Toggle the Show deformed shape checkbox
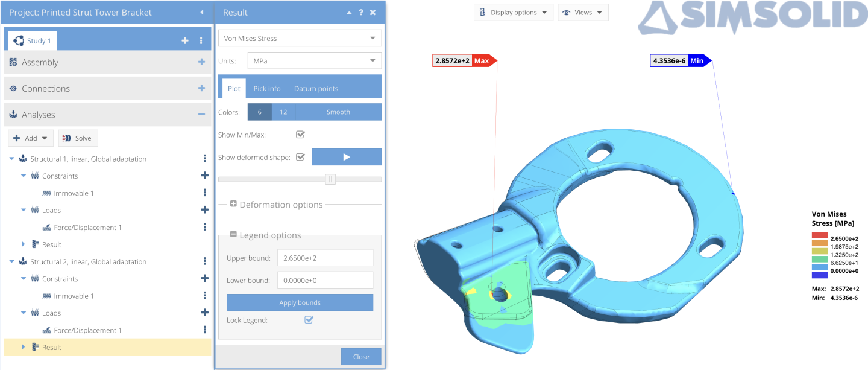The width and height of the screenshot is (868, 370). click(x=300, y=157)
